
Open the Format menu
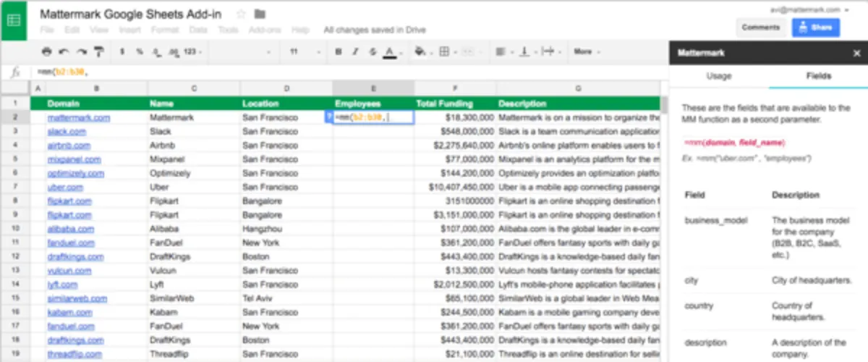tap(164, 30)
